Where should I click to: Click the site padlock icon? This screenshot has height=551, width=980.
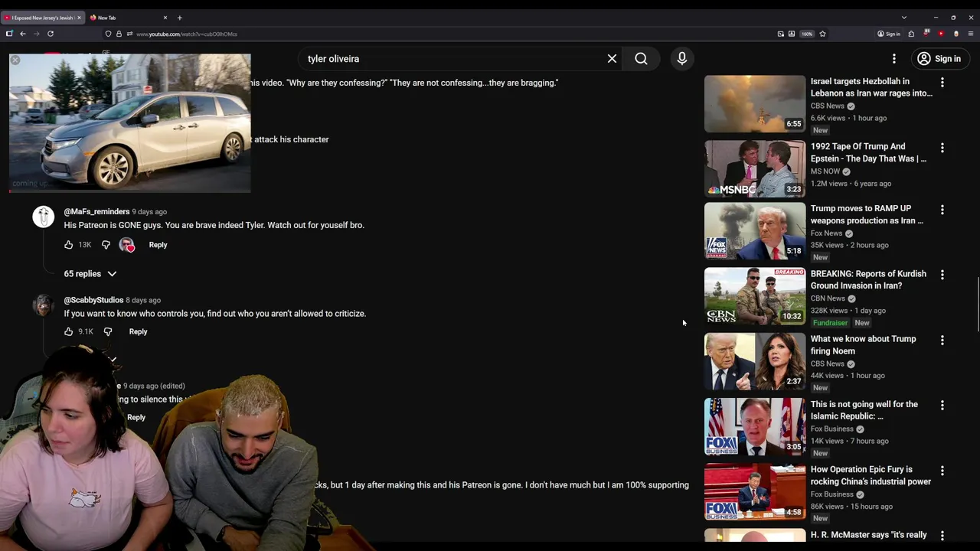click(119, 34)
